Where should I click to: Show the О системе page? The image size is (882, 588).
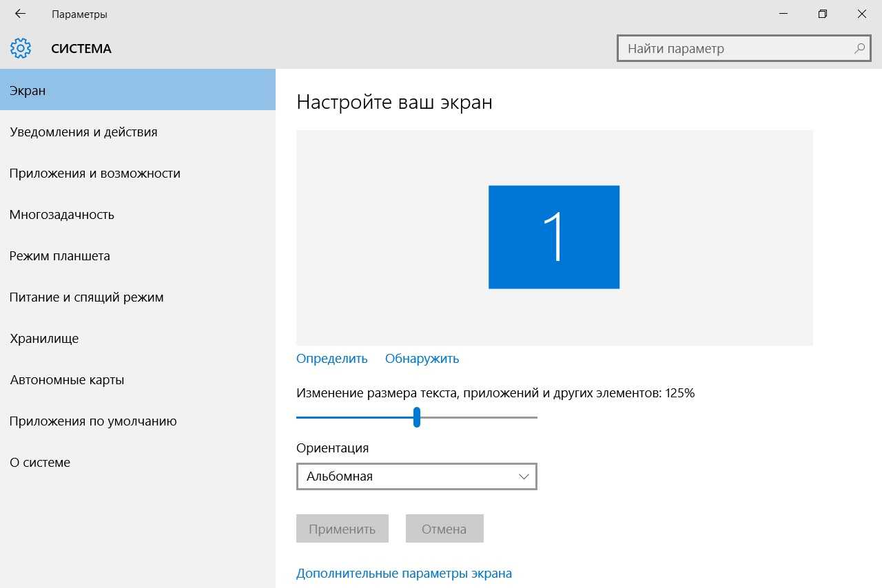tap(40, 462)
